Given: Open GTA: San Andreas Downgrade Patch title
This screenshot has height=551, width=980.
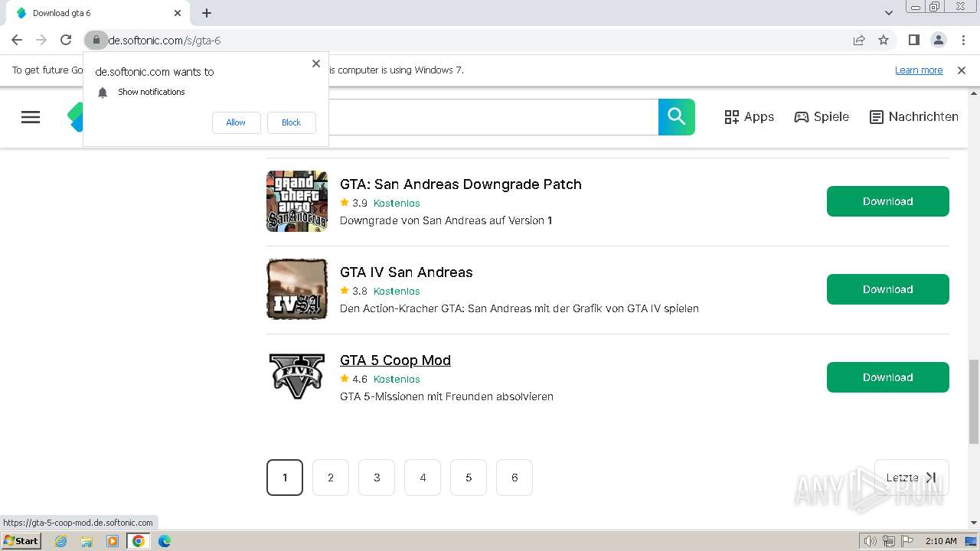Looking at the screenshot, I should pos(461,184).
